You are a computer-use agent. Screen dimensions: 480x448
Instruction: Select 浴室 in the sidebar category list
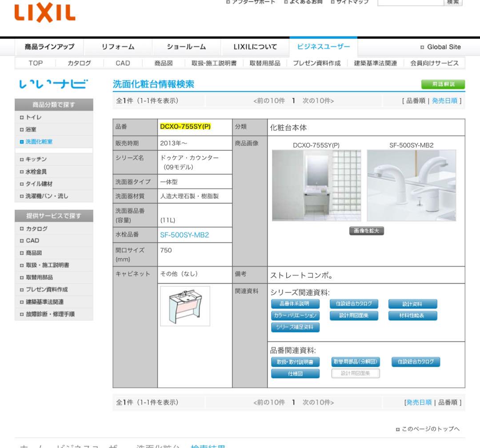[x=54, y=129]
